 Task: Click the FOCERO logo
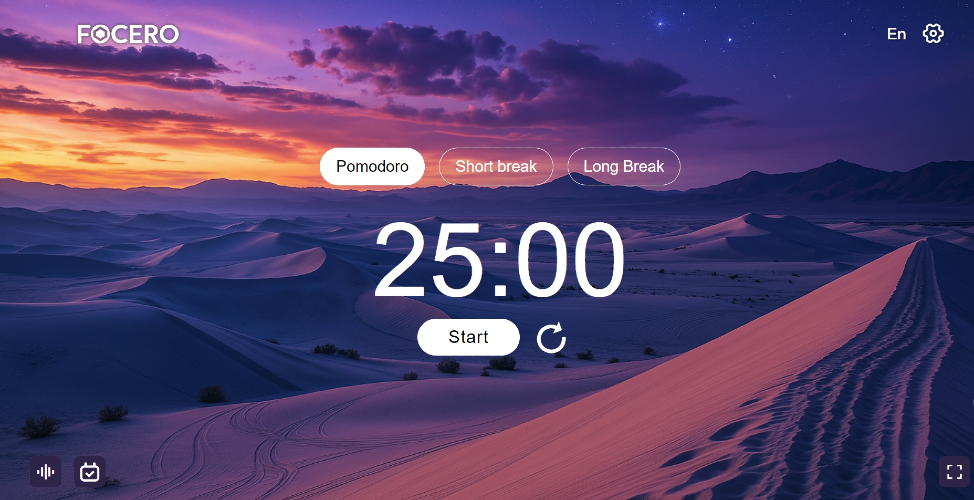(x=128, y=34)
